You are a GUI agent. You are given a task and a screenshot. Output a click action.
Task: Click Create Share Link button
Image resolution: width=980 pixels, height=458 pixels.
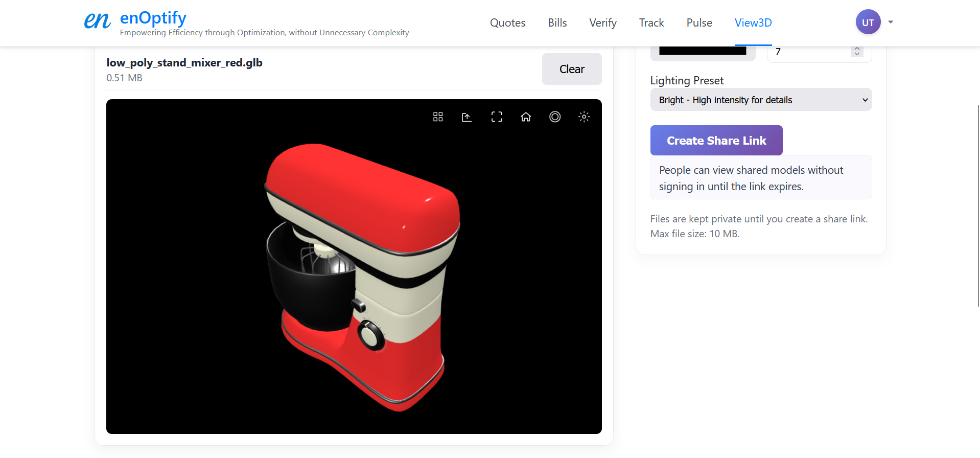pyautogui.click(x=716, y=141)
